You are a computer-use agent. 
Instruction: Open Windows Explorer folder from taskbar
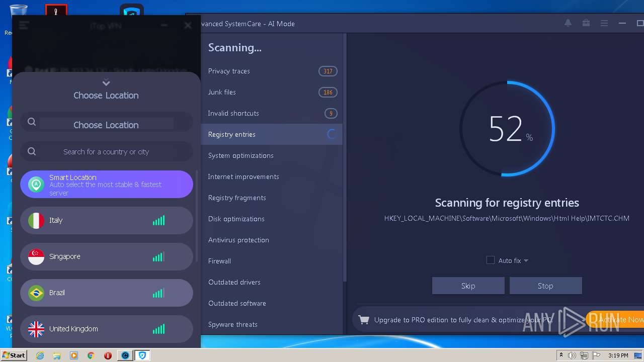coord(57,355)
